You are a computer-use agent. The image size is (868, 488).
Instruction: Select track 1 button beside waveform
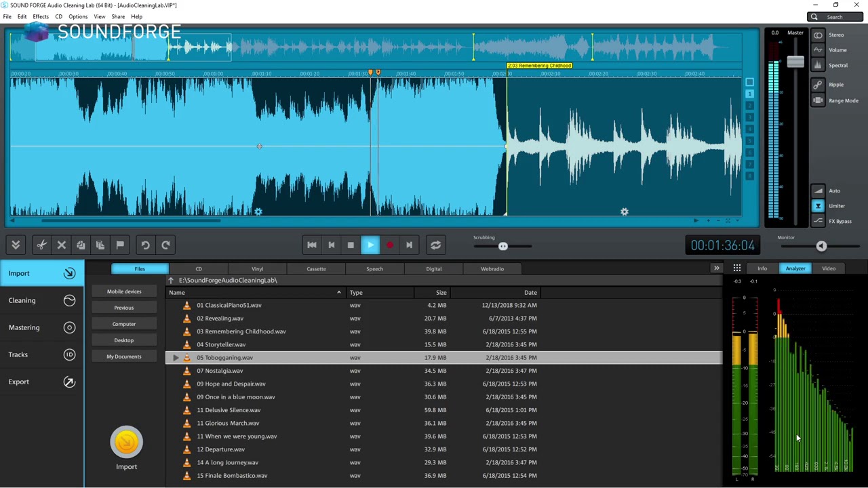click(749, 94)
